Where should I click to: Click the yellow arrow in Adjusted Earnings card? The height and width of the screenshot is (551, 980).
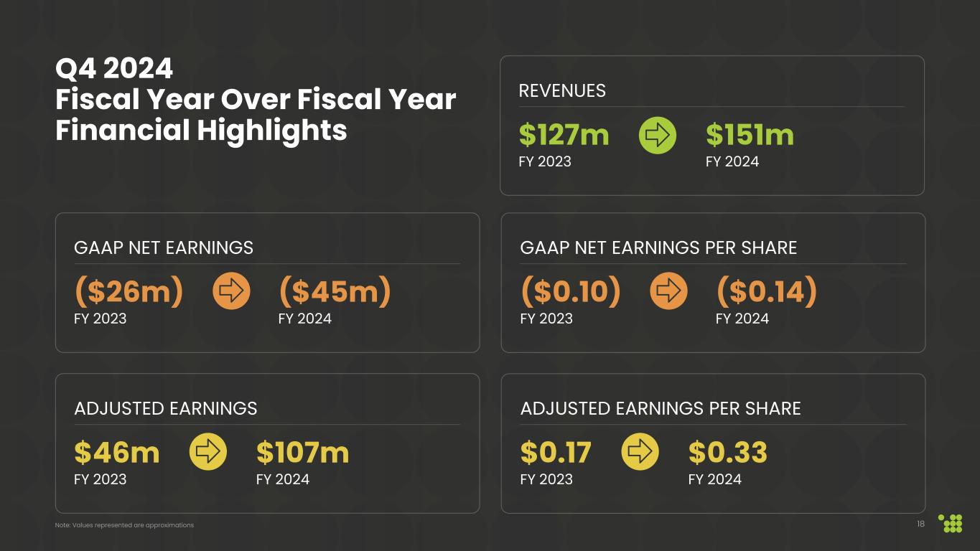pos(208,452)
